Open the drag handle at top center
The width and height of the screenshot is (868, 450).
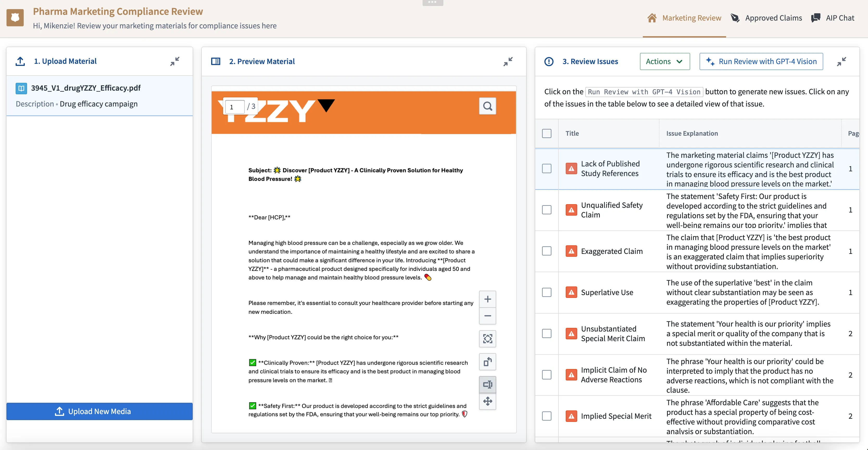click(433, 3)
